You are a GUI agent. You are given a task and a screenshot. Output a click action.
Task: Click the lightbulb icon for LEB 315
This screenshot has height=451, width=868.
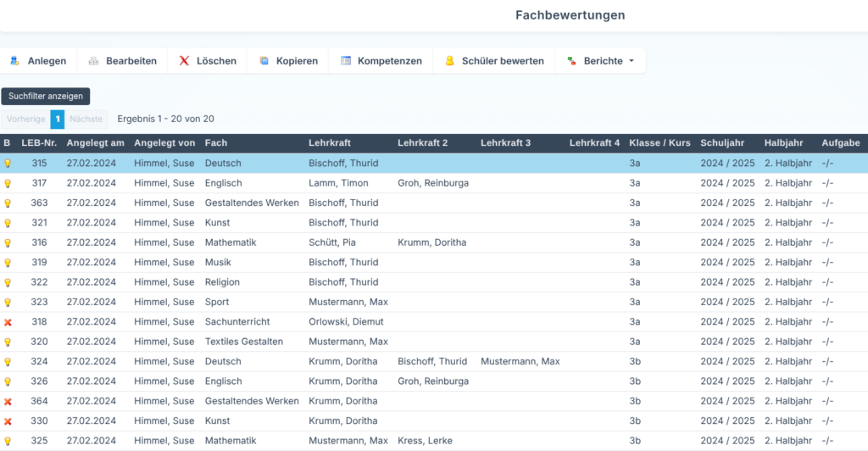[x=8, y=164]
